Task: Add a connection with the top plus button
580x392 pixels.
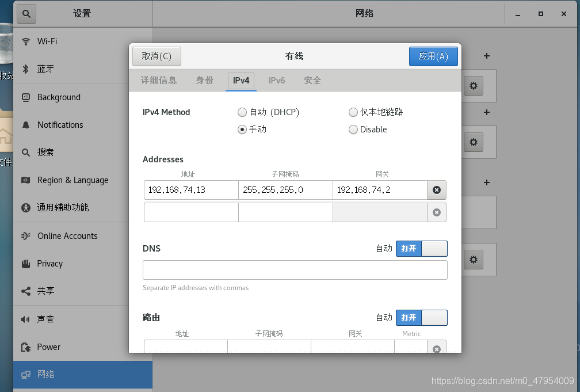Action: 487,56
